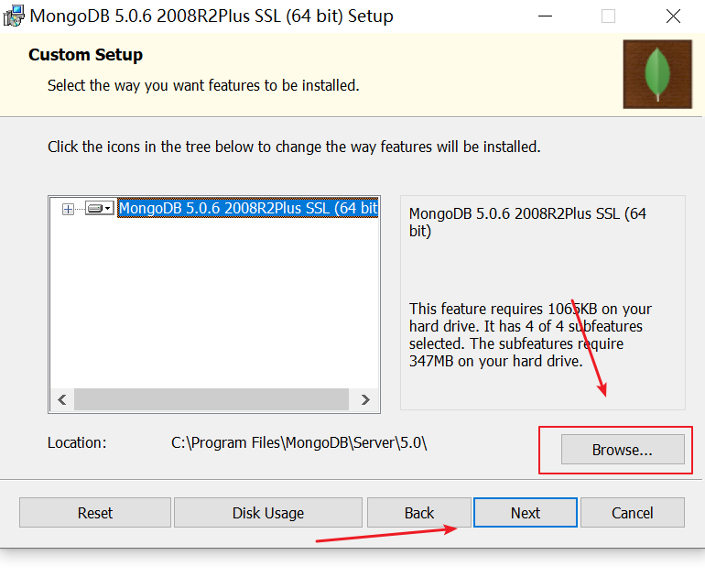This screenshot has width=705, height=588.
Task: Expand the MongoDB feature tree plus icon
Action: 68,209
